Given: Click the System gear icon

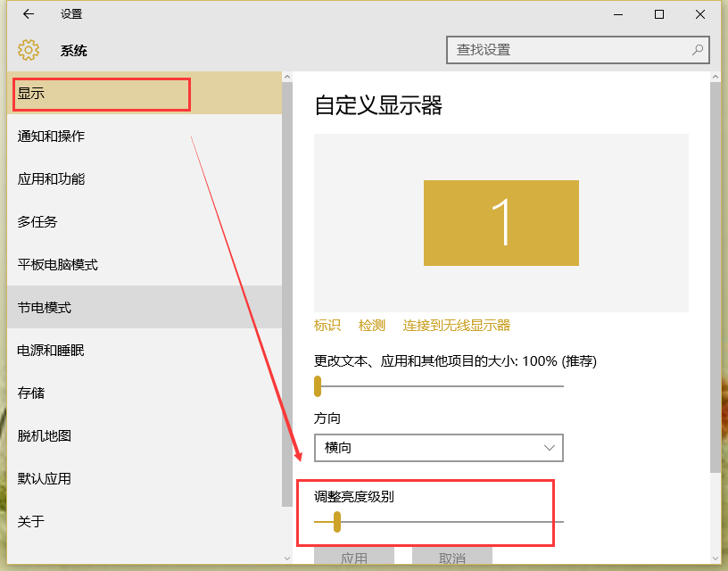Looking at the screenshot, I should click(x=29, y=50).
